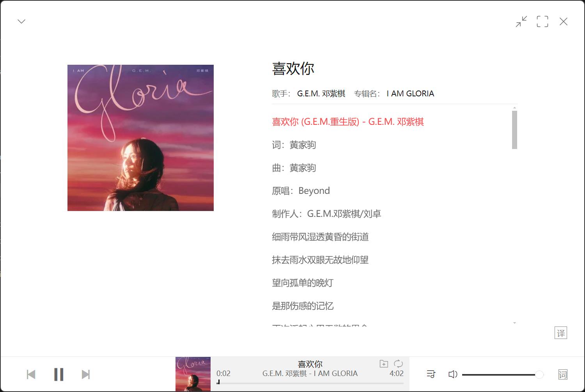Skip to the next track

(x=86, y=374)
